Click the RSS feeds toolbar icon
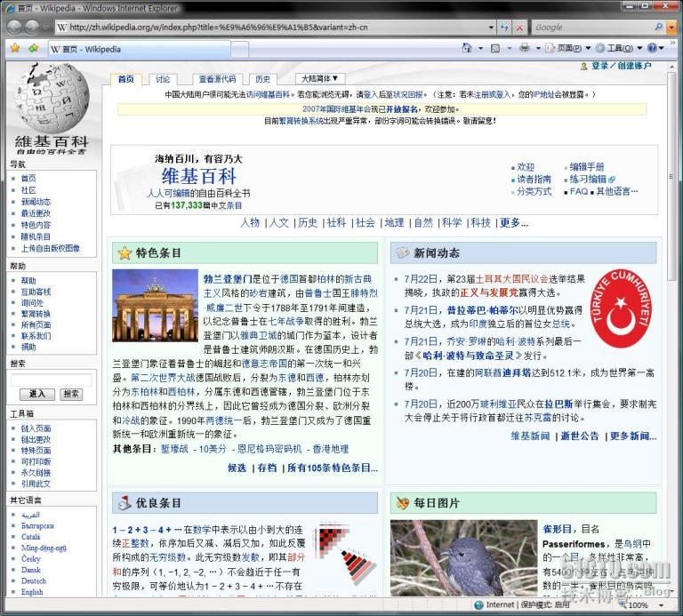 click(x=495, y=48)
